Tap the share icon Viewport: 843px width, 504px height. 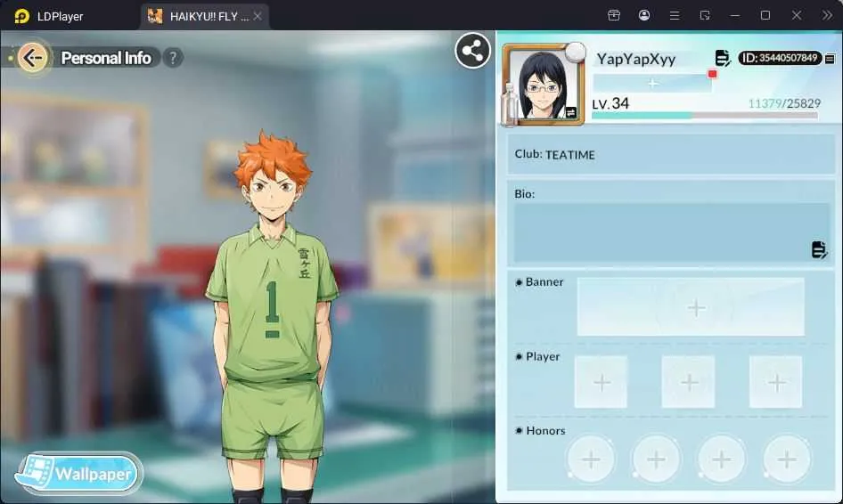pos(472,51)
